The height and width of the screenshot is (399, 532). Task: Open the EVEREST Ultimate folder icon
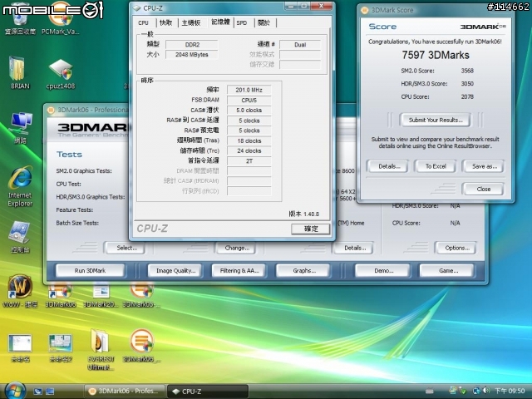(x=101, y=350)
